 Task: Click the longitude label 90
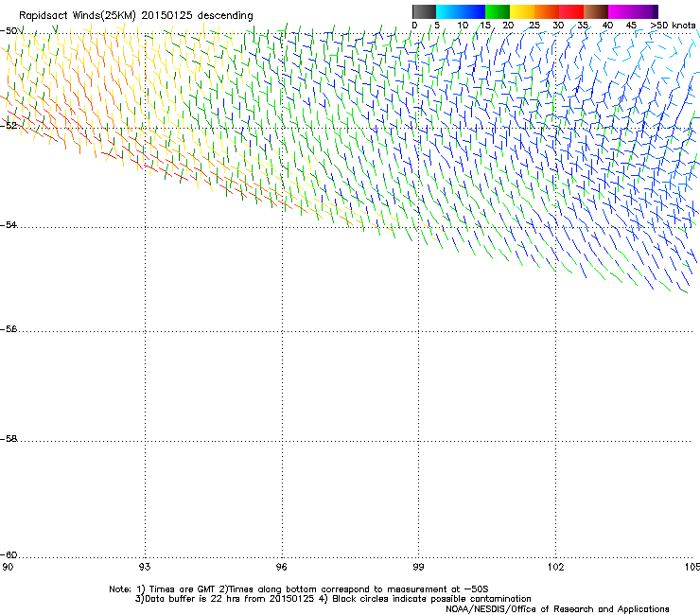click(x=8, y=567)
